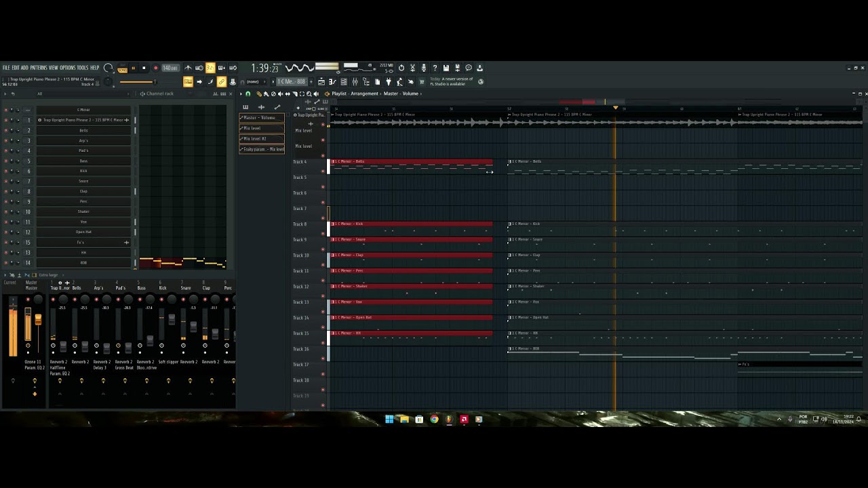Open the EDIT menu
The width and height of the screenshot is (868, 488).
click(16, 68)
